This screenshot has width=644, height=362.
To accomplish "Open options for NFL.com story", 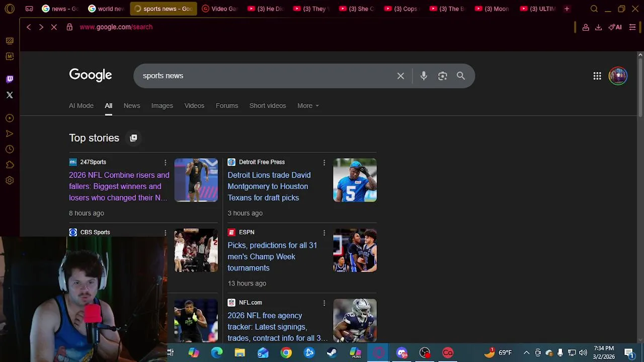I will coord(324,303).
